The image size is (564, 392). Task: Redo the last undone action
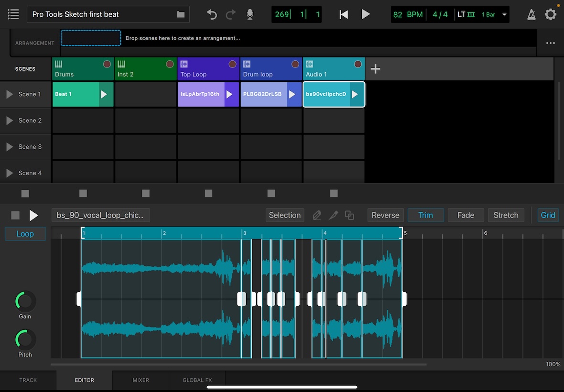(230, 14)
